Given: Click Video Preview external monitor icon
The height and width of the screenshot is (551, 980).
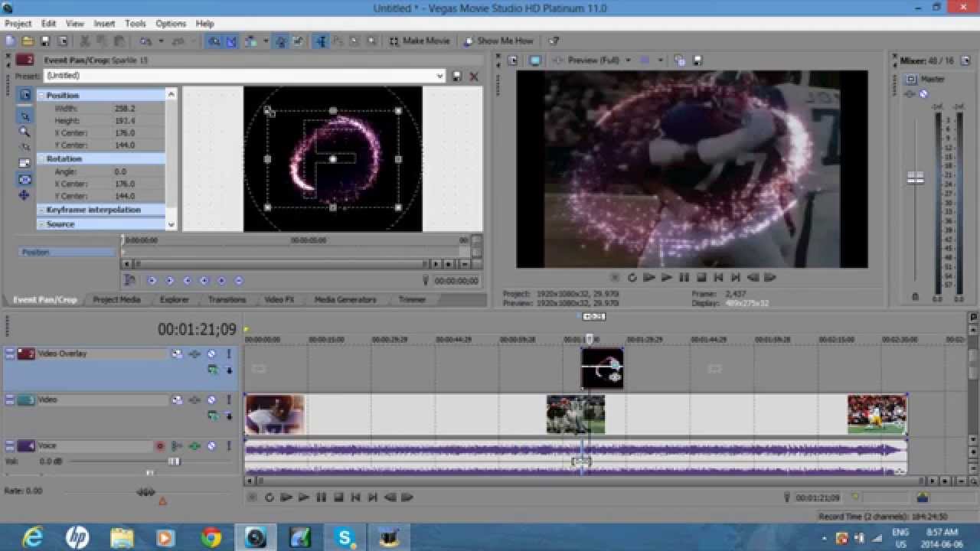Looking at the screenshot, I should (x=535, y=60).
